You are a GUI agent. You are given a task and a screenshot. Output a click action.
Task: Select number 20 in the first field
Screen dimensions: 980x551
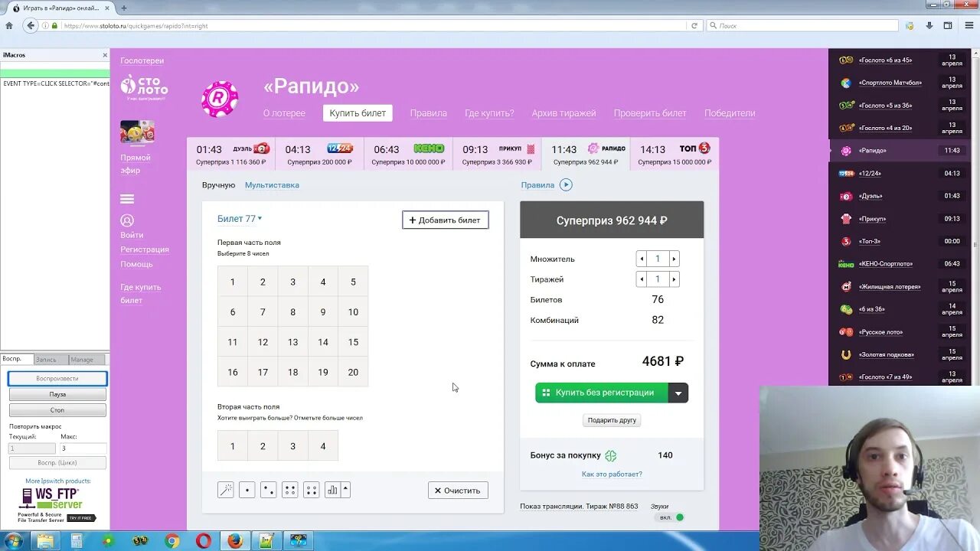(353, 372)
